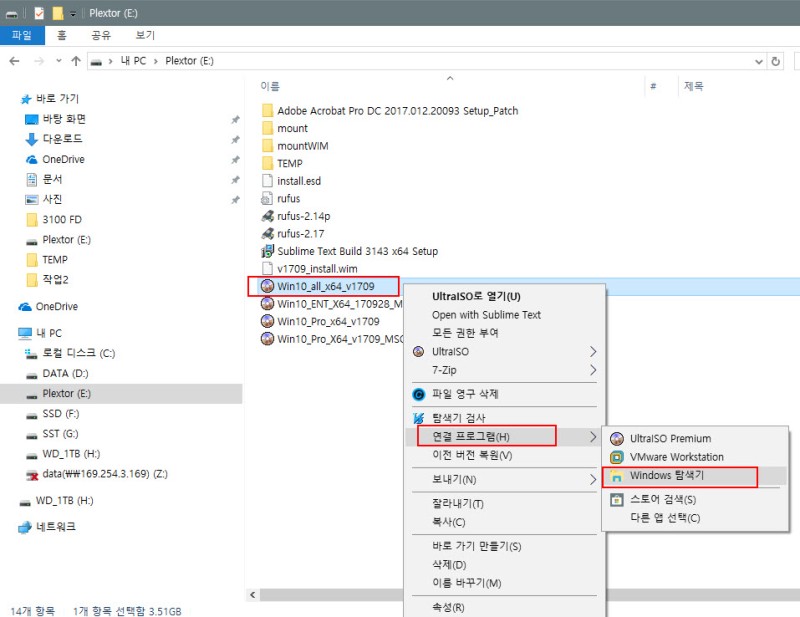
Task: Click the up-one-level arrow
Action: point(76,61)
